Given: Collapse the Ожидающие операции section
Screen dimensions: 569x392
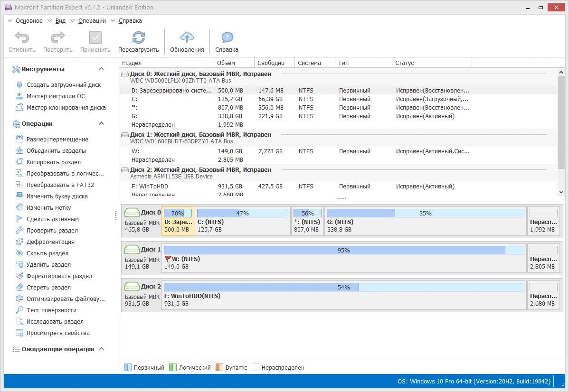Looking at the screenshot, I should pos(101,349).
